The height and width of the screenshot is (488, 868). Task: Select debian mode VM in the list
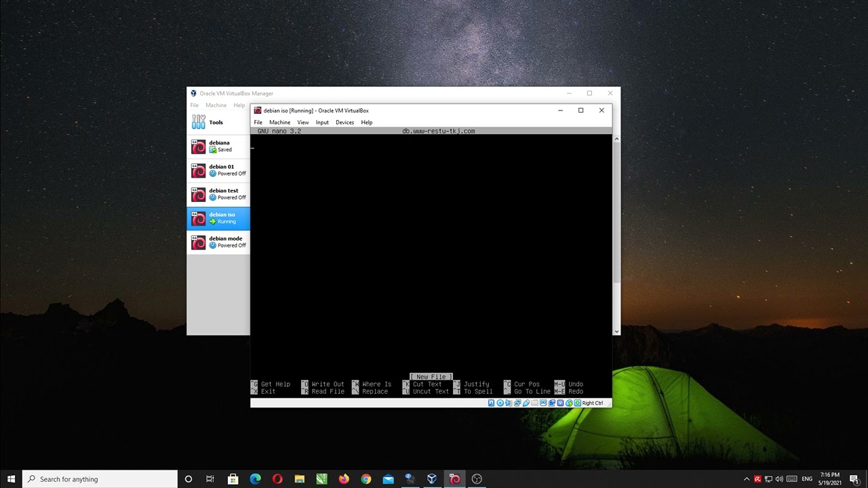click(218, 242)
